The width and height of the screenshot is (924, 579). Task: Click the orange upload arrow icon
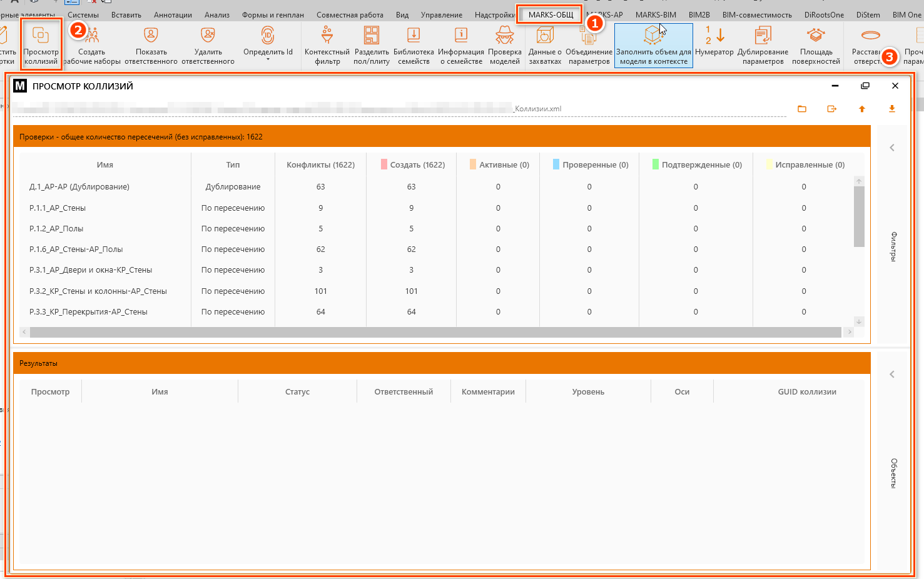862,109
